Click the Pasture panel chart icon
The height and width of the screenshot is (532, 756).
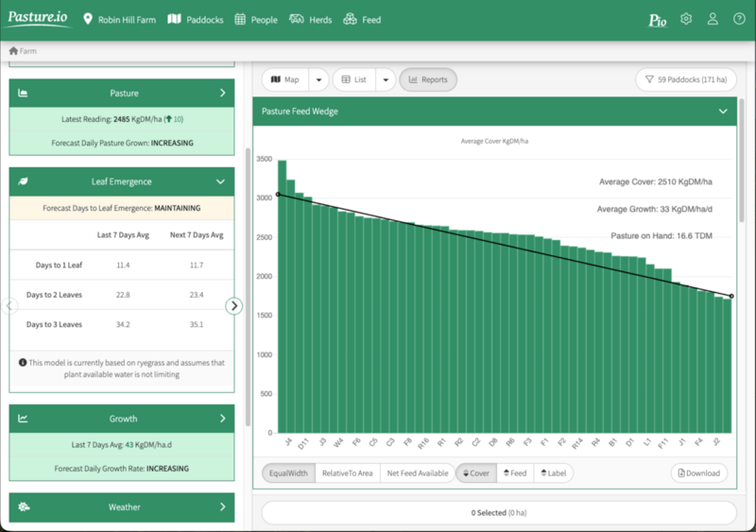(x=23, y=94)
